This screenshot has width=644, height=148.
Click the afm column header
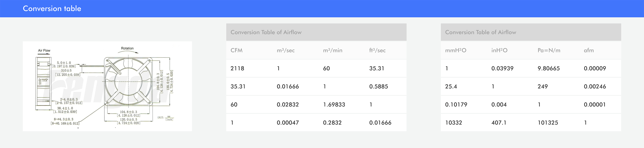tap(588, 50)
